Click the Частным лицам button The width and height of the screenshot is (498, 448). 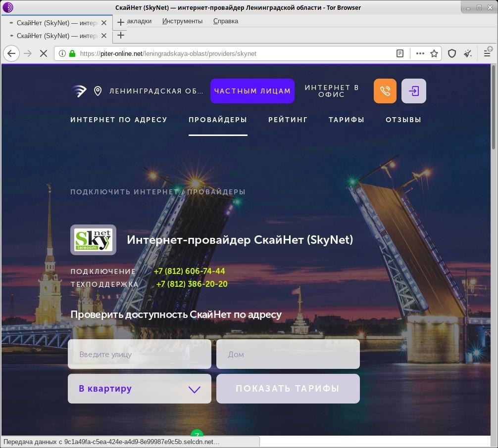point(252,91)
